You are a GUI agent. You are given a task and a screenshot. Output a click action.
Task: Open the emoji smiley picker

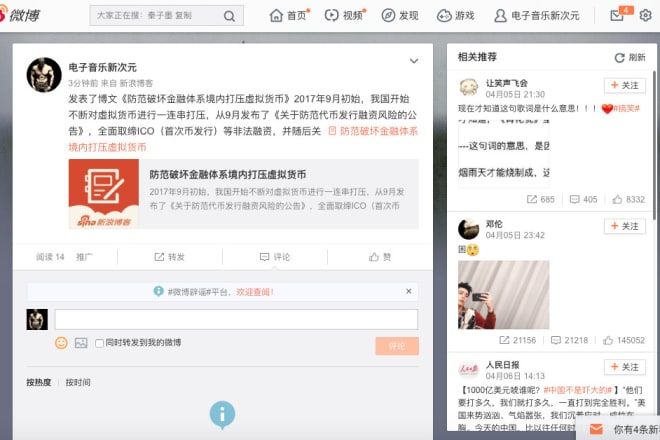tap(61, 343)
